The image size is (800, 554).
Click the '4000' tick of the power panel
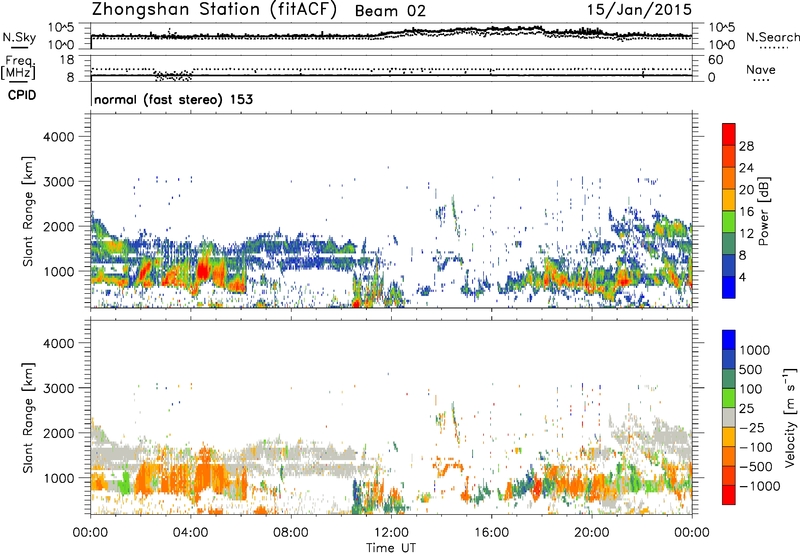pos(58,137)
